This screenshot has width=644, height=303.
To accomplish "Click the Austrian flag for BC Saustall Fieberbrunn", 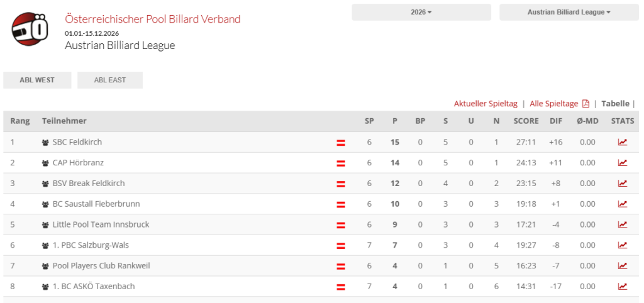I will [x=341, y=204].
